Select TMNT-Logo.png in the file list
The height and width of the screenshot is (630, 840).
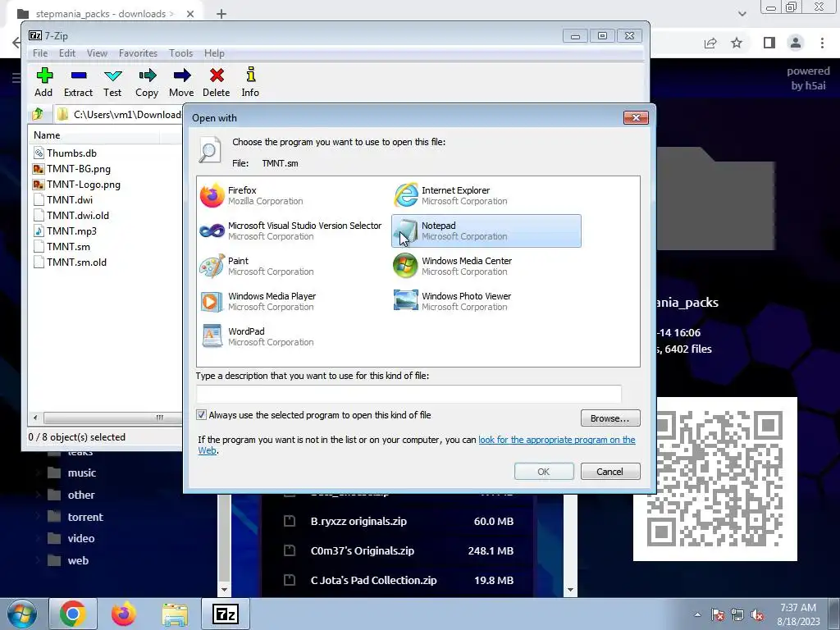83,185
